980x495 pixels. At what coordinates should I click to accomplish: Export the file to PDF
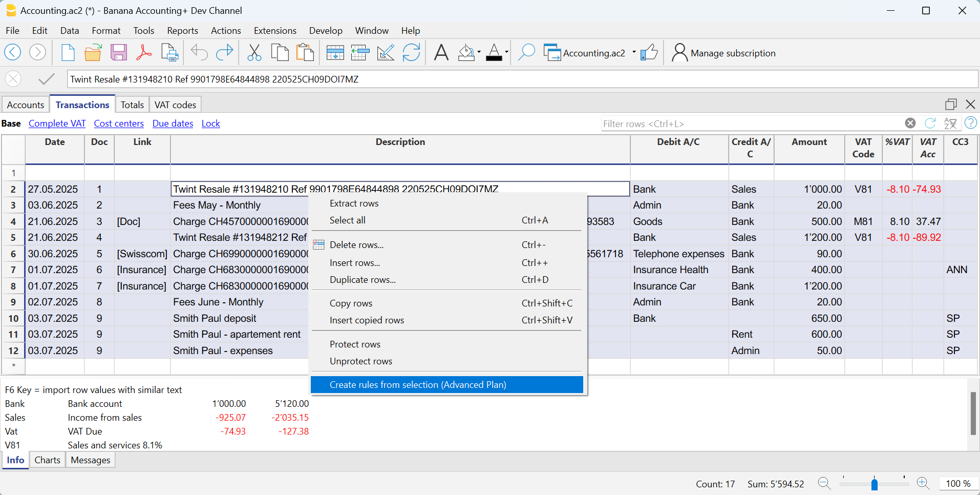coord(144,52)
